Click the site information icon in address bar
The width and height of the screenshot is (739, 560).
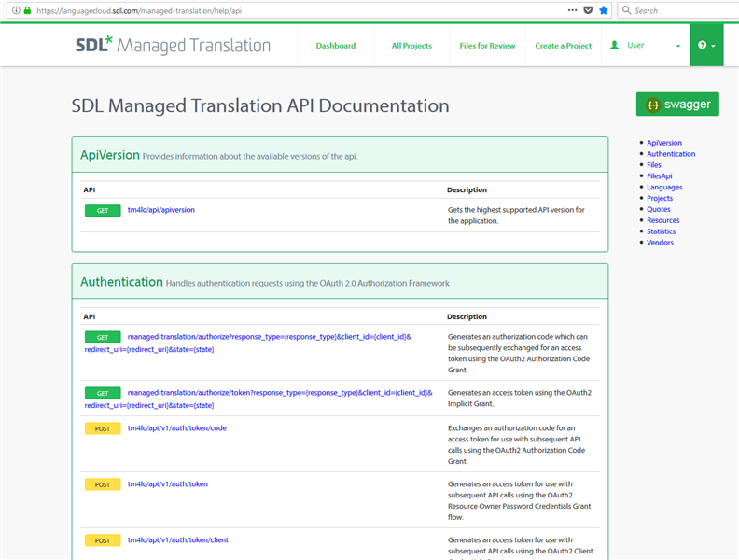tap(16, 10)
